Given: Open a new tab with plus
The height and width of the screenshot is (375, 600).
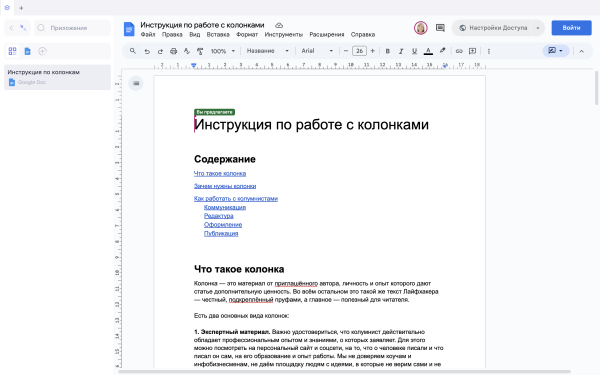Looking at the screenshot, I should click(x=21, y=8).
